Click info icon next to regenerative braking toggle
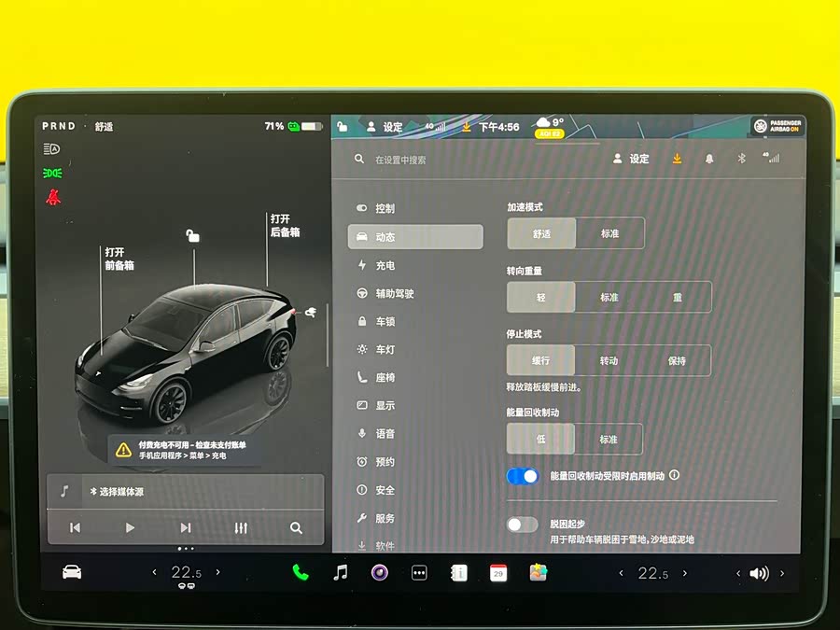 pos(675,475)
